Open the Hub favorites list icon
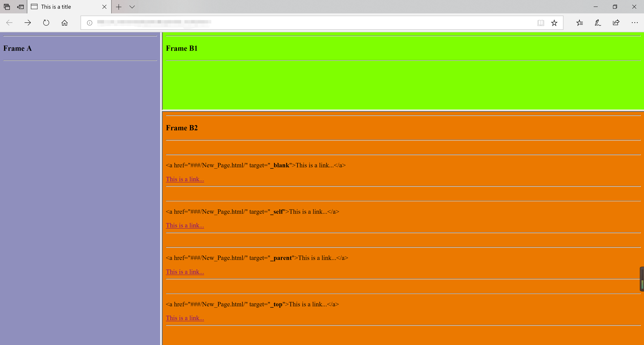Viewport: 644px width, 345px height. [x=579, y=23]
